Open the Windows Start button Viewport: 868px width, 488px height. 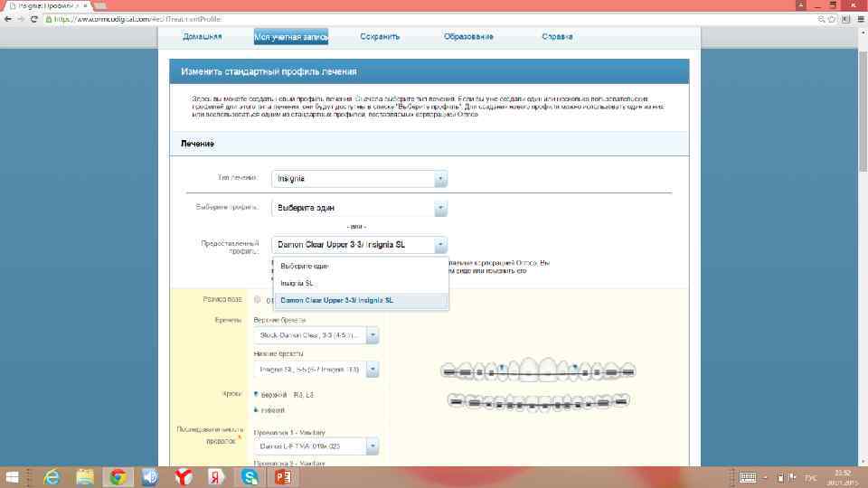[x=12, y=477]
